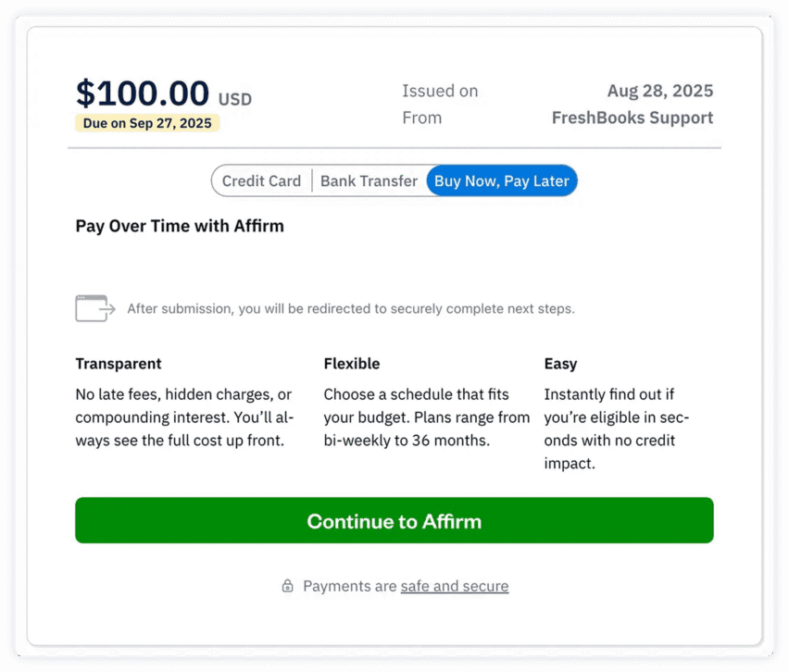Click the Easy feature heading
This screenshot has width=789, height=672.
560,364
